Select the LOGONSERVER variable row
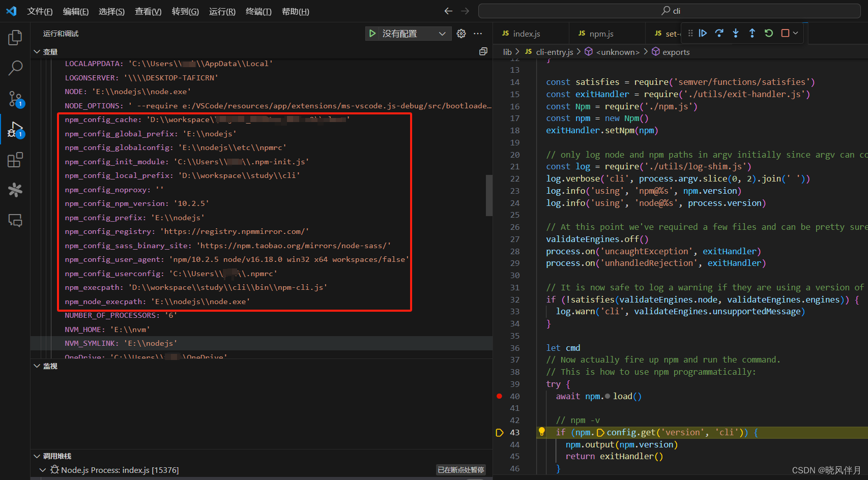This screenshot has height=480, width=868. [x=262, y=78]
